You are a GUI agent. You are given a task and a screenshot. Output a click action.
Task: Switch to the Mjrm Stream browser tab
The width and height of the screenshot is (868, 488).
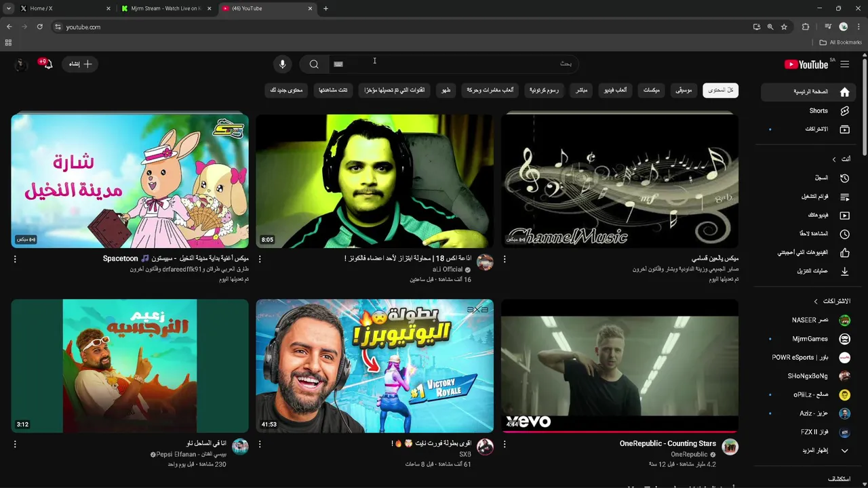[165, 9]
